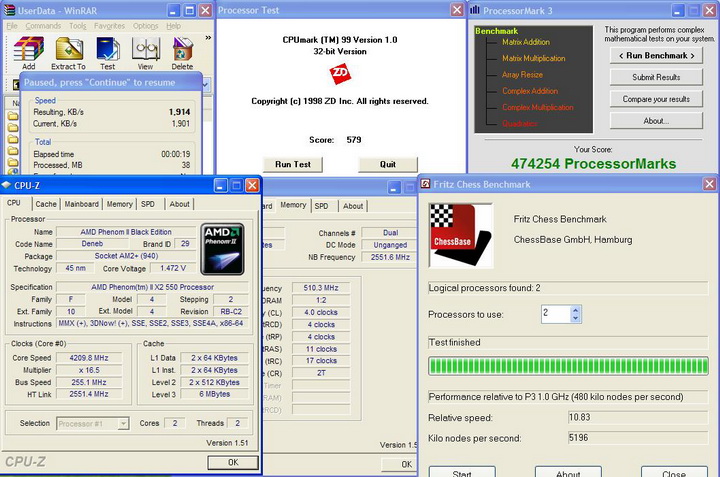
Task: Expand WinRAR toolbar overflow chevron
Action: click(x=208, y=38)
